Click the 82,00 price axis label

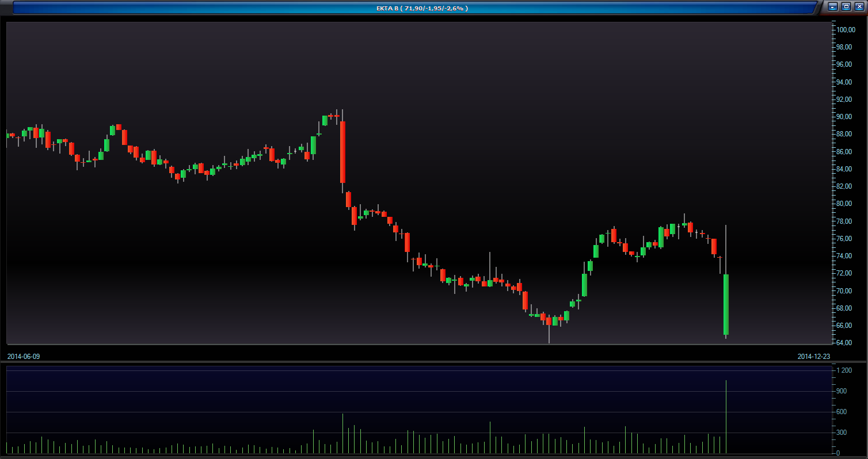(844, 186)
